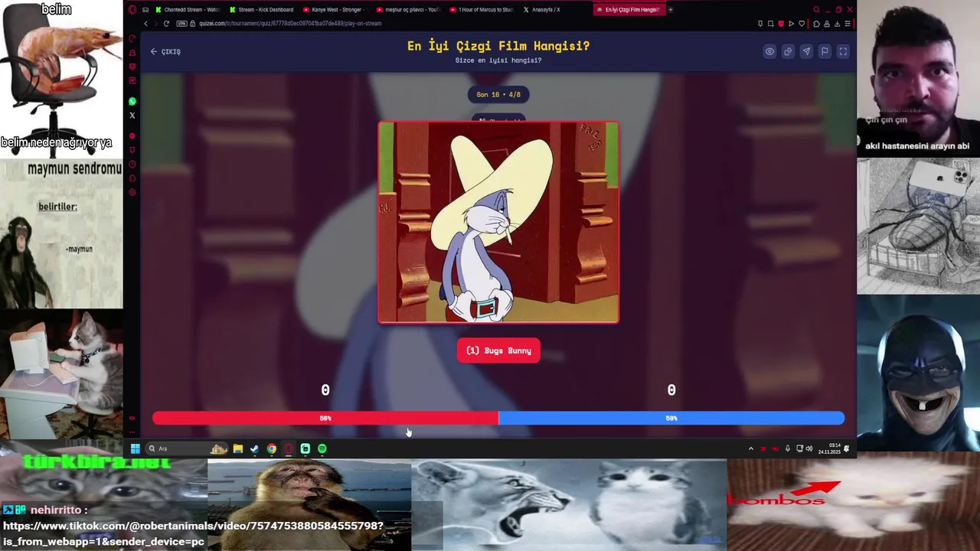The image size is (980, 551).
Task: Open settings gear icon in sidebar
Action: 132,192
